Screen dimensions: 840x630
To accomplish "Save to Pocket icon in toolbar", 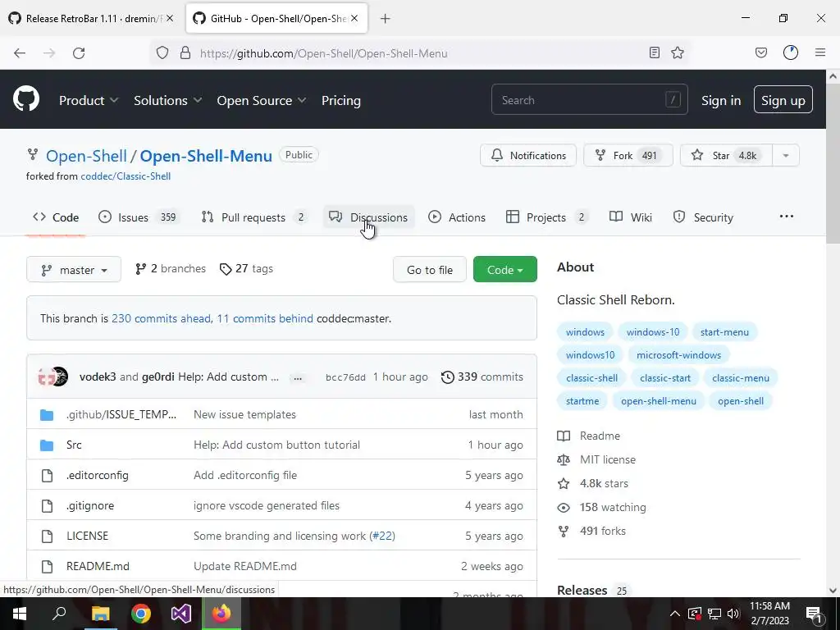I will pos(760,52).
